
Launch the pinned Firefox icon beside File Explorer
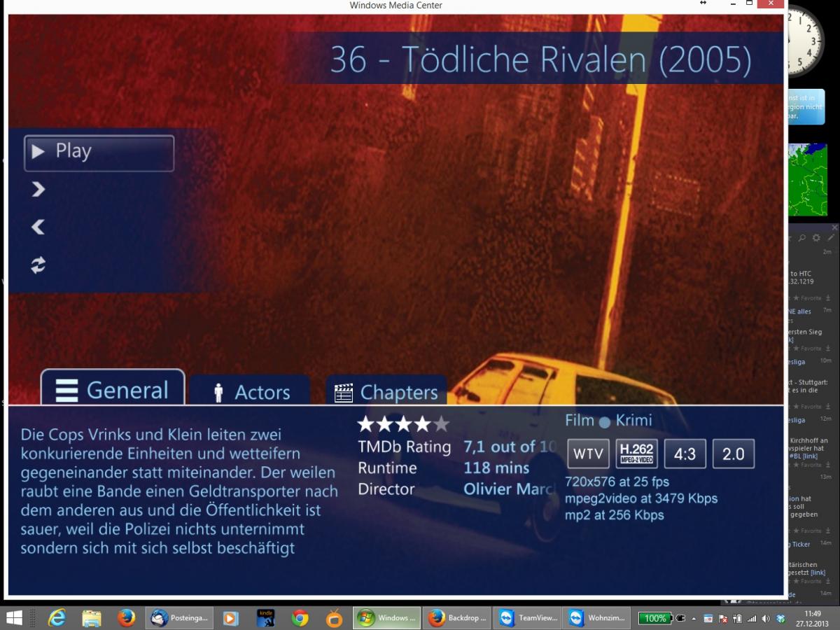[126, 618]
